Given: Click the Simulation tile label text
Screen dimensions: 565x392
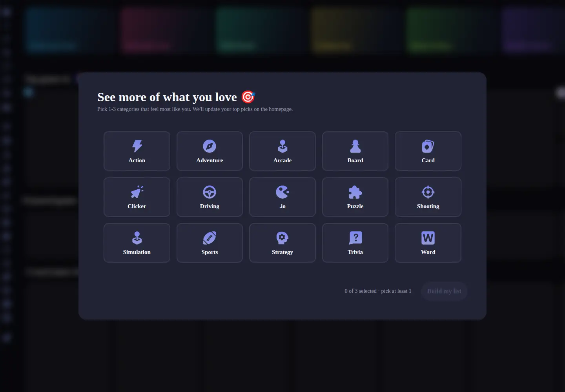Looking at the screenshot, I should [x=137, y=252].
